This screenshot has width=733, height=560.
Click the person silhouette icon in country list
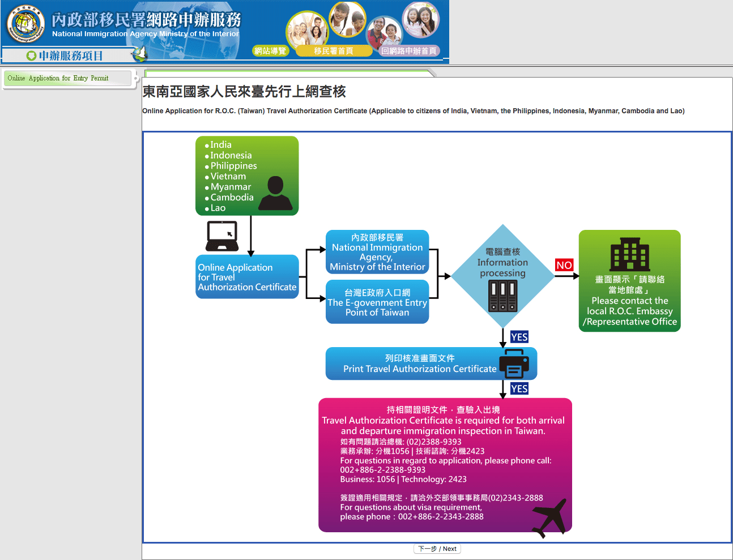point(275,193)
